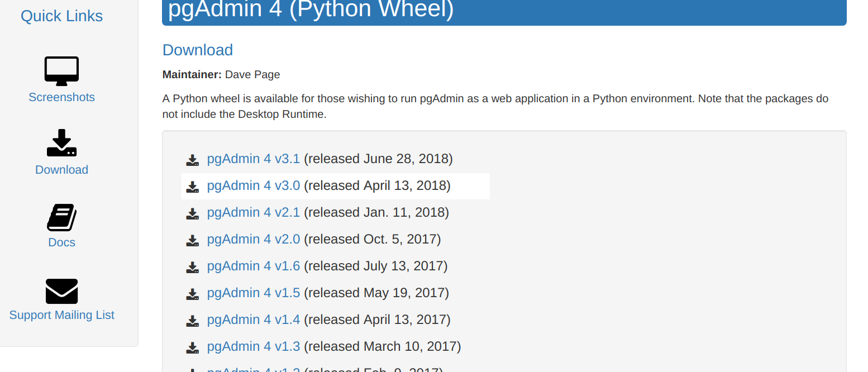
Task: Click the pgAdmin 4 v1.4 link
Action: pos(254,319)
